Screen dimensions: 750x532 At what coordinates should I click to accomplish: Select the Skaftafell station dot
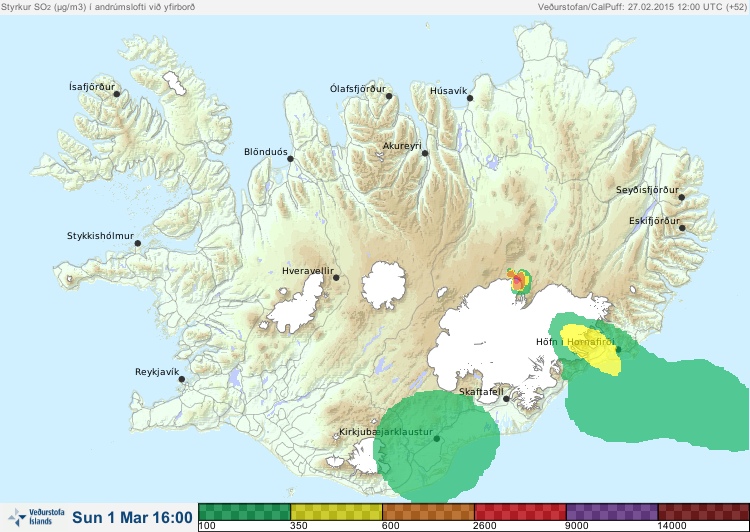pos(506,399)
